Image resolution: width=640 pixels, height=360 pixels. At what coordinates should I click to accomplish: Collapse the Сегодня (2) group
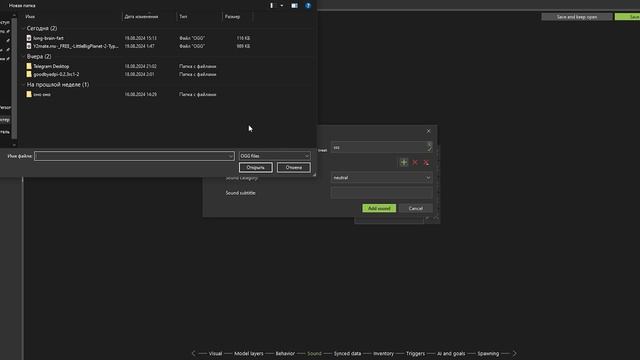(42, 28)
